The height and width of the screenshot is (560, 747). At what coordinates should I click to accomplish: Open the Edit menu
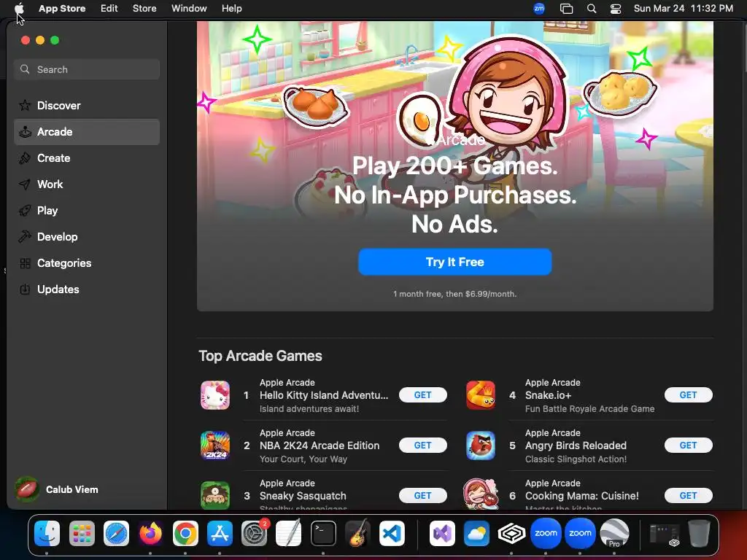coord(109,8)
